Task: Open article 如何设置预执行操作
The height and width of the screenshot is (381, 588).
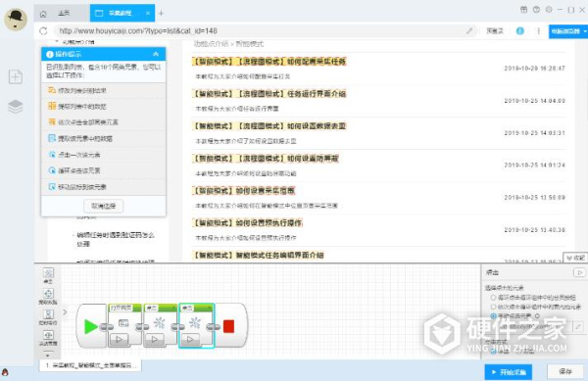Action: click(x=247, y=223)
